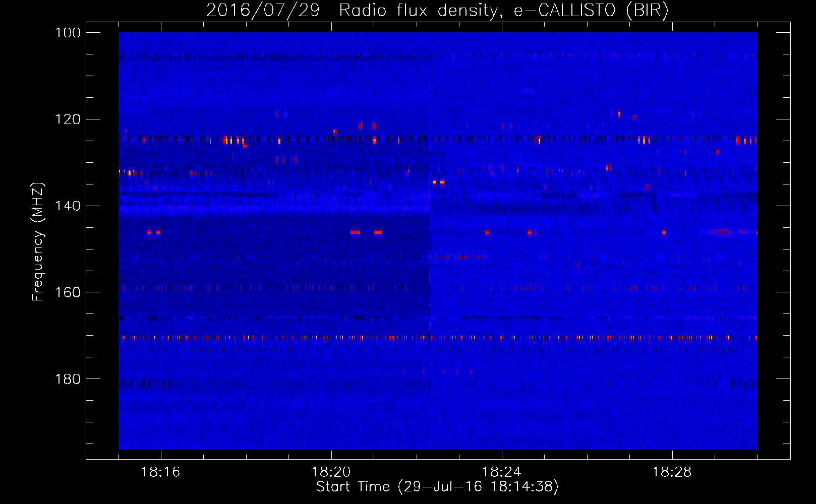
Task: Click the 100 frequency tick label
Action: (68, 33)
